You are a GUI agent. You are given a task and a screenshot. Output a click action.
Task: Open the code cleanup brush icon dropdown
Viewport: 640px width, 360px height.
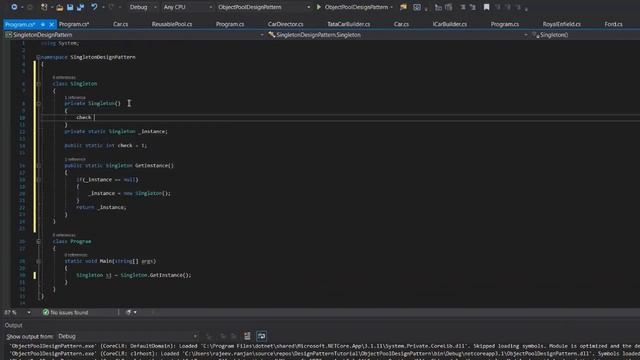[x=131, y=312]
